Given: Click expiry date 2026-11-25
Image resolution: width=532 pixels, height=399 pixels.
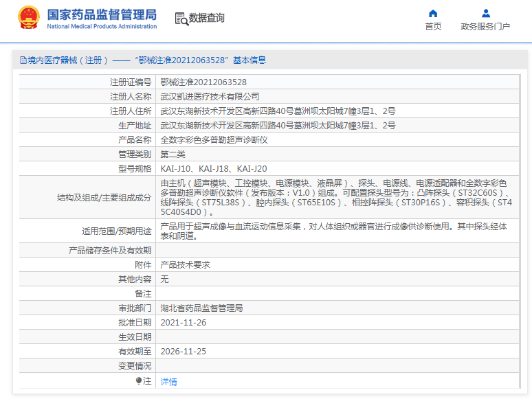Looking at the screenshot, I should pyautogui.click(x=183, y=351).
